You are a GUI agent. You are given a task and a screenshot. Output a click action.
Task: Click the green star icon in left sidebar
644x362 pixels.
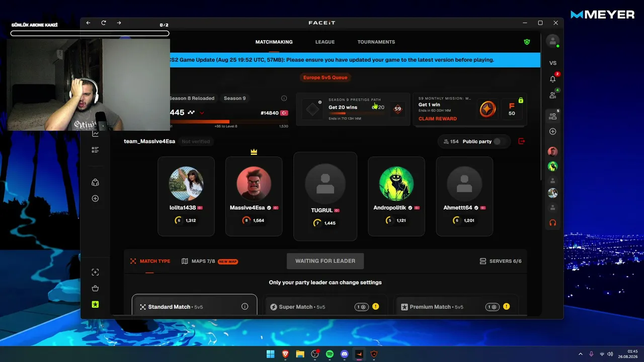95,304
